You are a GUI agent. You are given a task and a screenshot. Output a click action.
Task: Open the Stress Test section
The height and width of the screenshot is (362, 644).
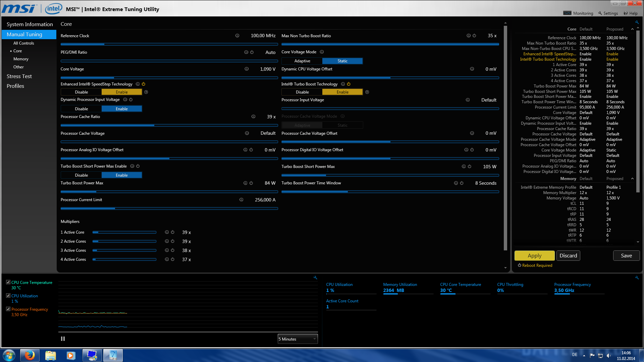point(19,76)
